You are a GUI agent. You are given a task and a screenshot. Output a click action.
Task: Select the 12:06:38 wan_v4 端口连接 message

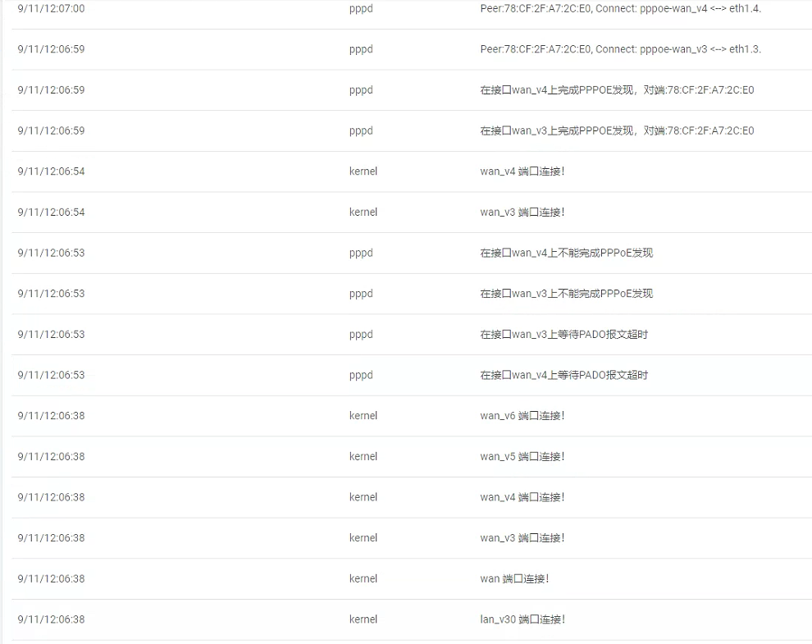(522, 497)
